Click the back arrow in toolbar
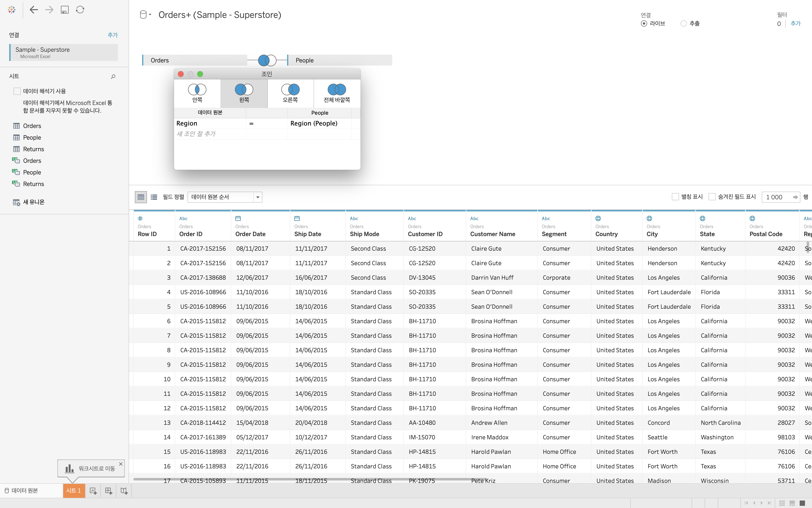812x508 pixels. tap(34, 10)
